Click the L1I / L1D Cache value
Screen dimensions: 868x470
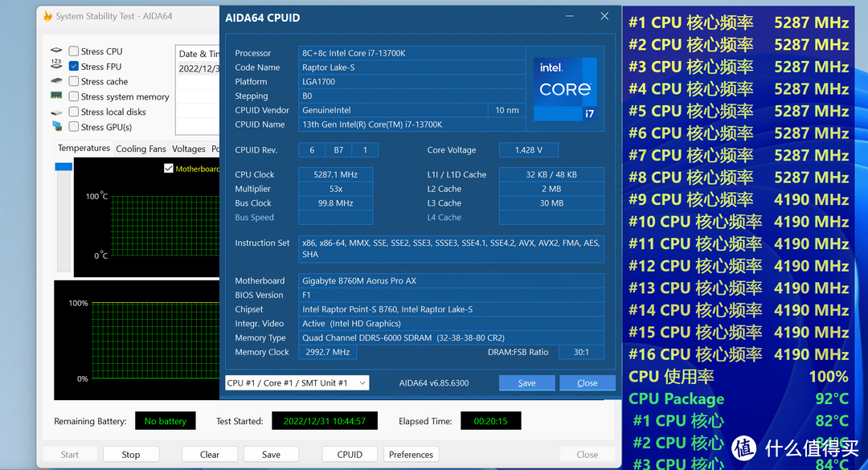click(x=551, y=174)
